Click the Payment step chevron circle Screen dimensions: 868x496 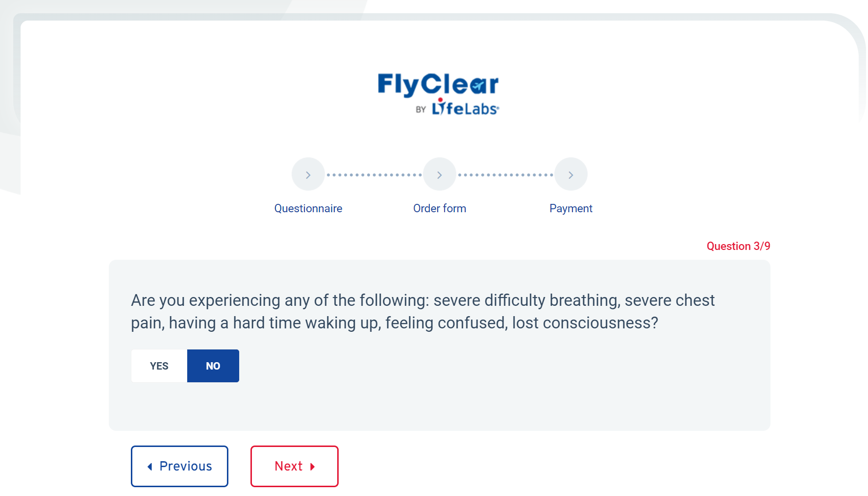click(x=570, y=174)
